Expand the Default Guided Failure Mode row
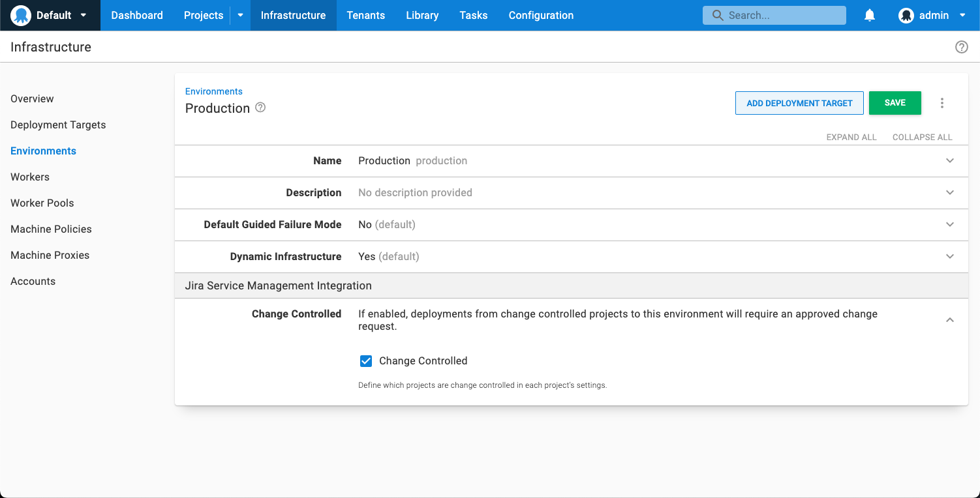 [x=950, y=224]
